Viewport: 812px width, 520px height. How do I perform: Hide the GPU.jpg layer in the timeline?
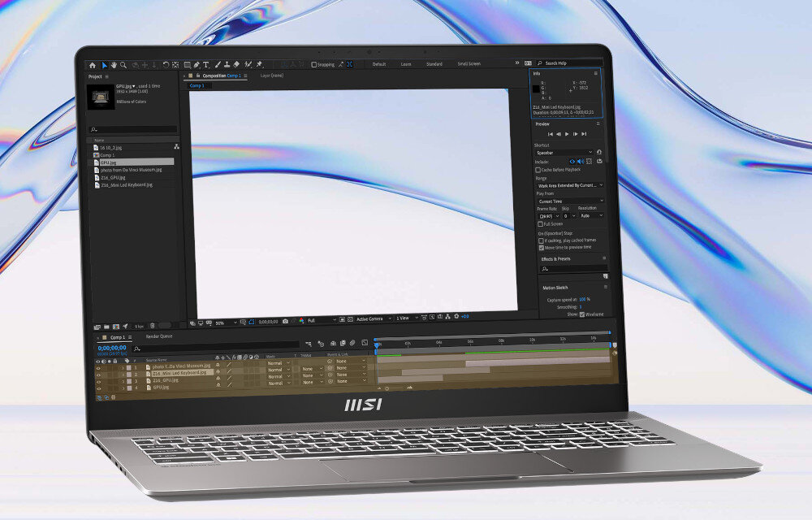pyautogui.click(x=98, y=388)
